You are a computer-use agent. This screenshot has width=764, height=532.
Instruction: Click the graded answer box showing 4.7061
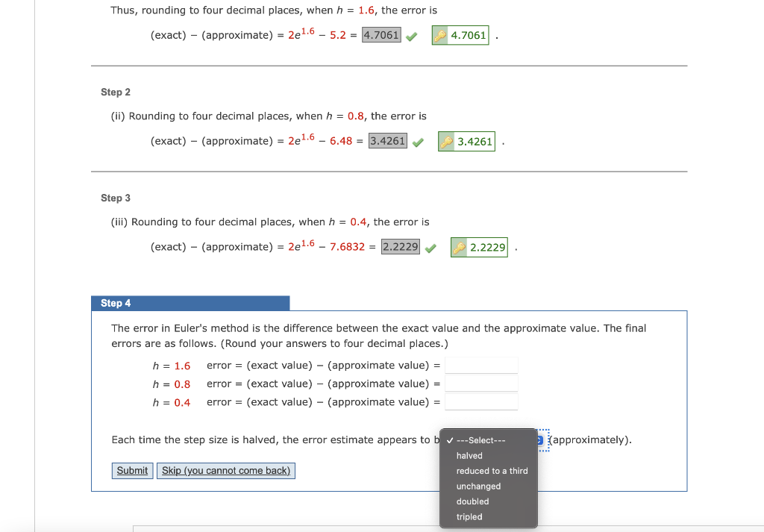[x=381, y=34]
